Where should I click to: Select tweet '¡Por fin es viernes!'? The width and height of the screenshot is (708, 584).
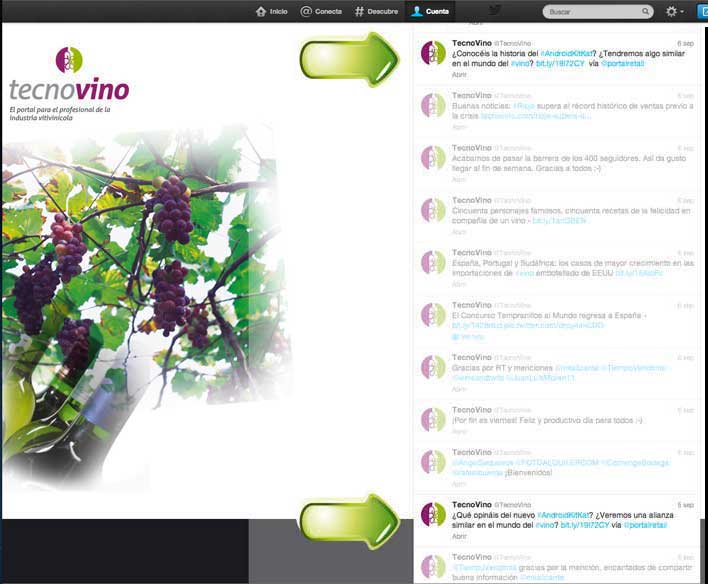tap(547, 420)
